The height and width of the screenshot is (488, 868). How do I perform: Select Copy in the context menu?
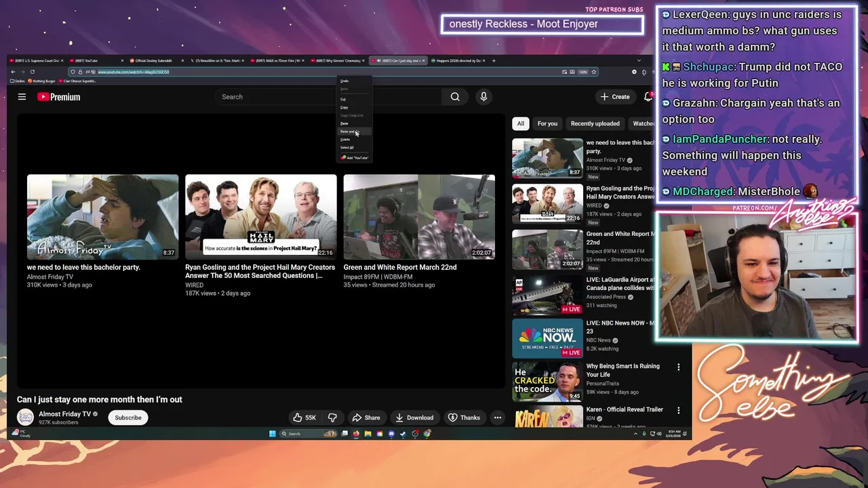pyautogui.click(x=344, y=107)
